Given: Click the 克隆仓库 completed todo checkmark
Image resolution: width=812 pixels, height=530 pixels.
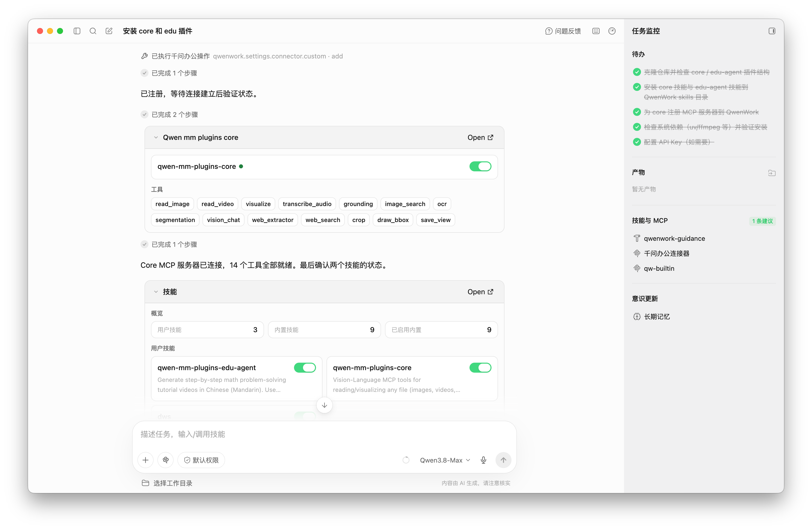Looking at the screenshot, I should (x=637, y=72).
